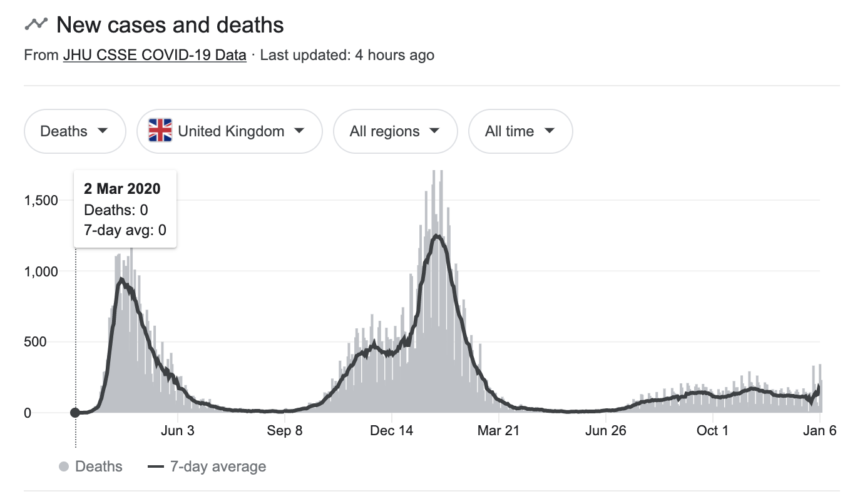Click the grey Deaths legend dot

coord(63,466)
